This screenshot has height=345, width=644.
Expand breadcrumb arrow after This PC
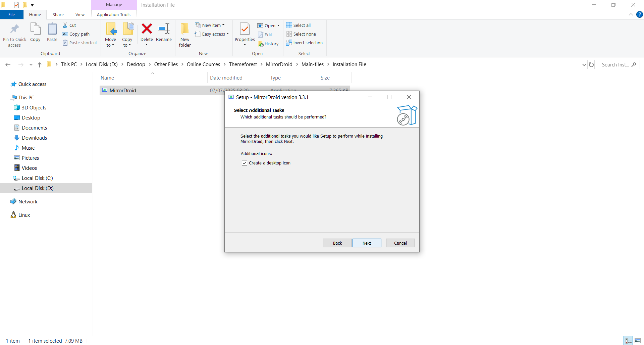(81, 64)
